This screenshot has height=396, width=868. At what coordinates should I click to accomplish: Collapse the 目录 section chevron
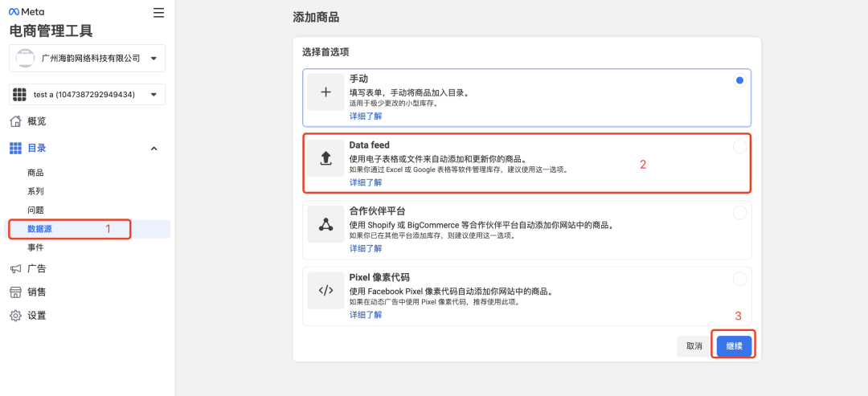(x=154, y=149)
